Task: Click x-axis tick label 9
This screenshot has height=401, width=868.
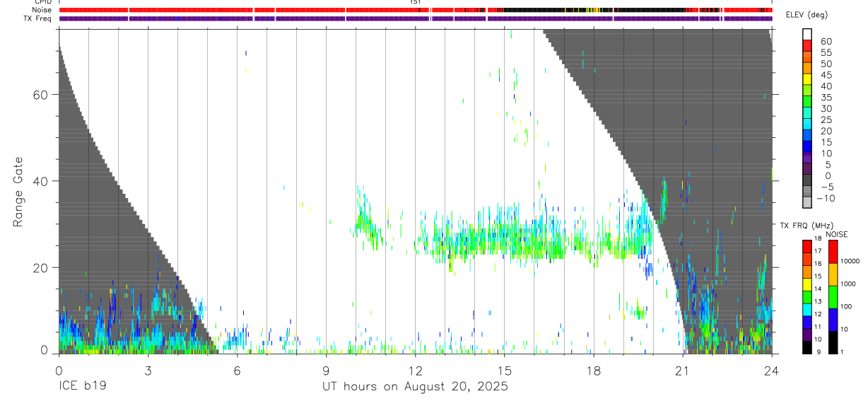Action: (326, 370)
